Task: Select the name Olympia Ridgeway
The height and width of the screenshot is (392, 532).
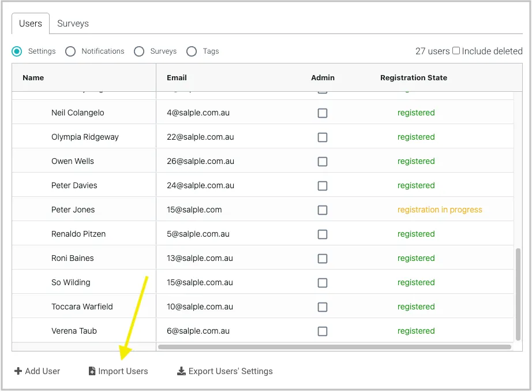Action: click(85, 137)
